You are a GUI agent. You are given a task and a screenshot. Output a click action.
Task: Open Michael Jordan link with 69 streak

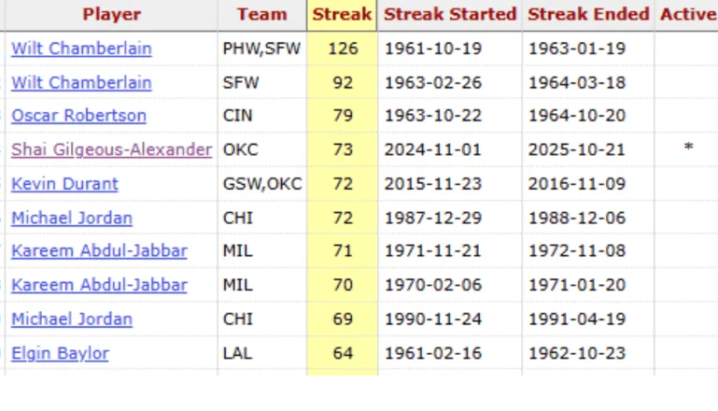(x=71, y=319)
